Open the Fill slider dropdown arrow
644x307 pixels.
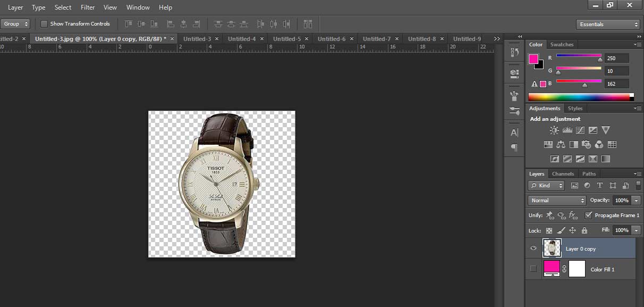[636, 230]
